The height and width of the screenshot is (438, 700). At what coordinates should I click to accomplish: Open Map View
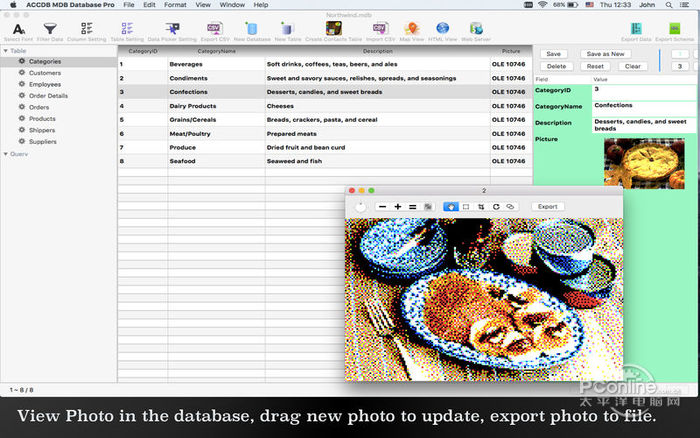412,31
